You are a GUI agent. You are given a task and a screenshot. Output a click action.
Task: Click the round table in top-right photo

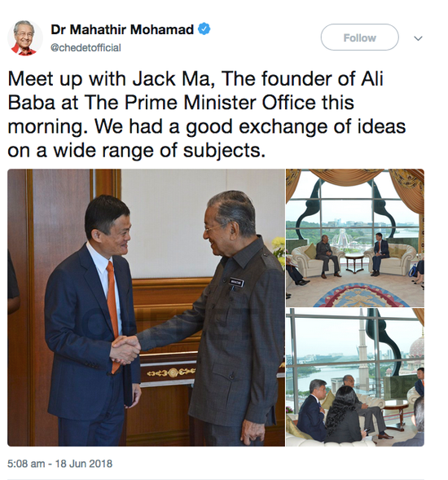click(354, 262)
